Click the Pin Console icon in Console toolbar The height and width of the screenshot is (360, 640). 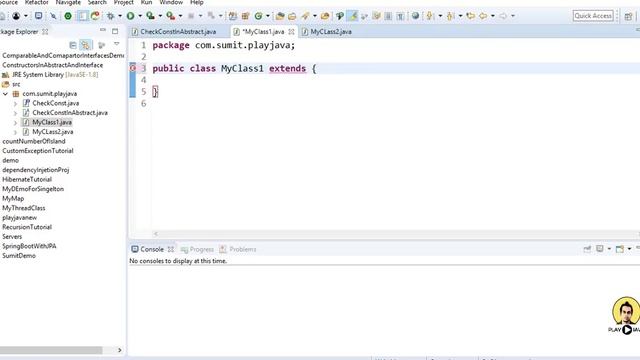point(587,249)
